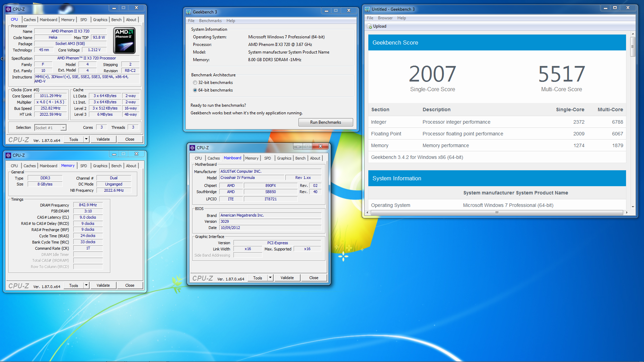Open Graphics tab in CPU-Z Memory window

tap(100, 166)
